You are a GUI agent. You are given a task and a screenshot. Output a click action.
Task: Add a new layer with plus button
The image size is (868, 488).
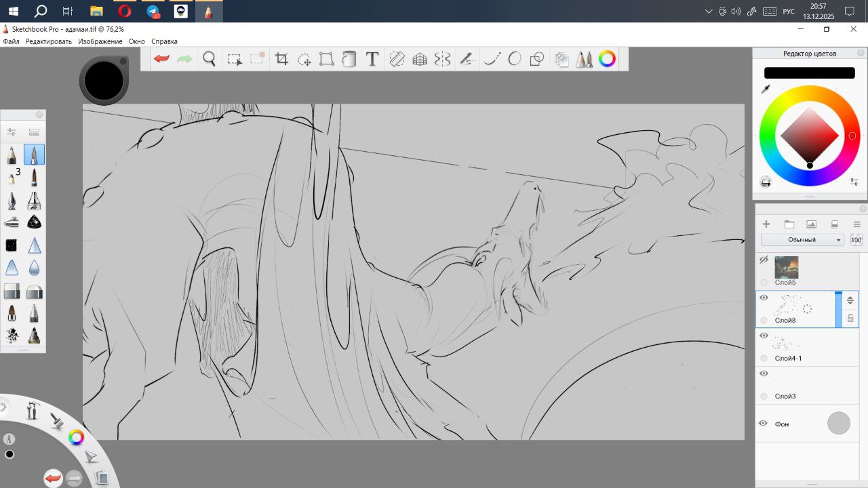(766, 224)
